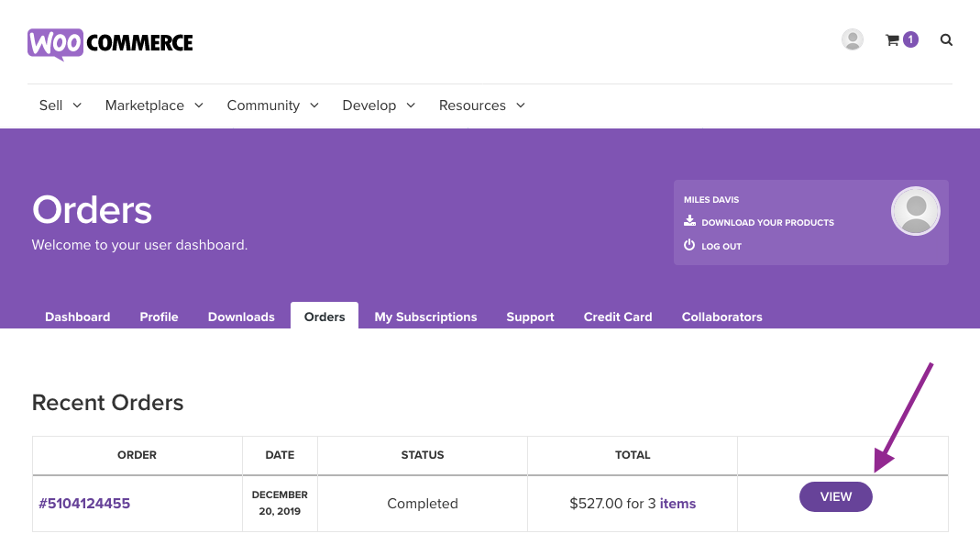Viewport: 980px width, 545px height.
Task: Expand the Sell dropdown menu
Action: [61, 106]
